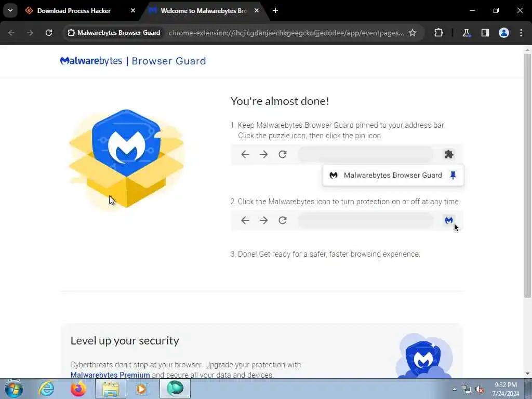Click the Malwarebytes Browser Guard popup label

click(x=393, y=176)
